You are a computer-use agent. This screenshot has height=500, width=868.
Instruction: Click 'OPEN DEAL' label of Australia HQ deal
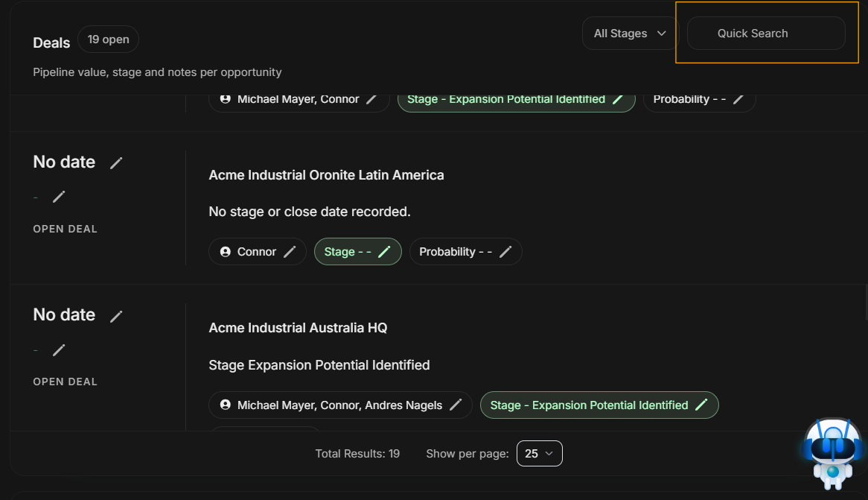[66, 382]
